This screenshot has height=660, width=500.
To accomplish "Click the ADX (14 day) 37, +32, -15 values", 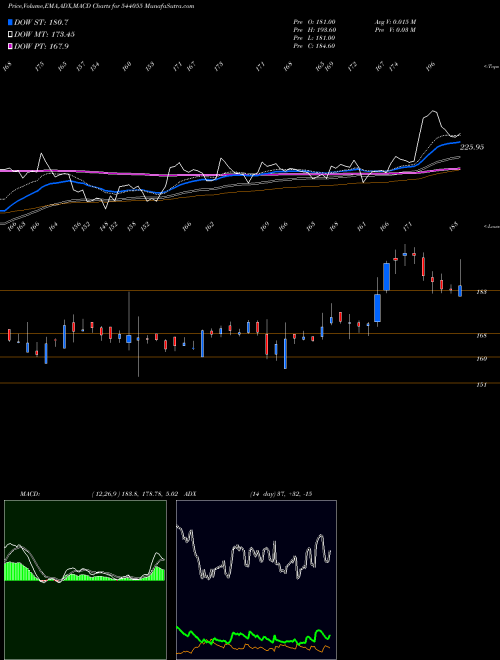I will 281,494.
